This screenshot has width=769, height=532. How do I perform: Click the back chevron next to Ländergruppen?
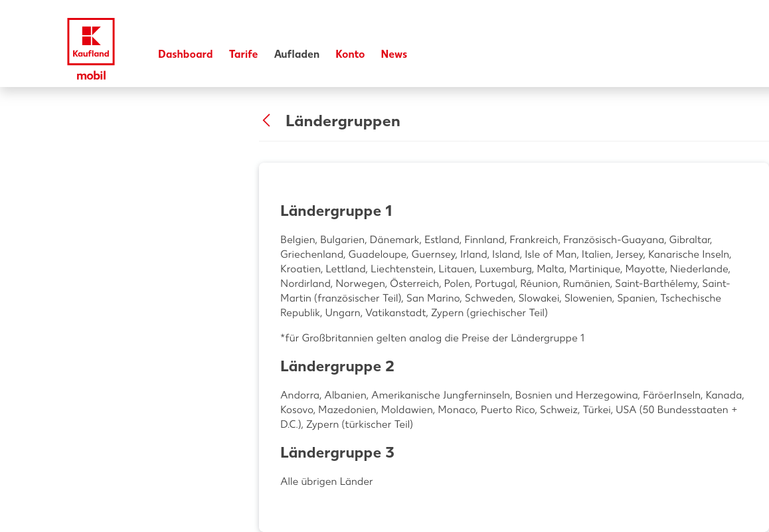point(266,120)
